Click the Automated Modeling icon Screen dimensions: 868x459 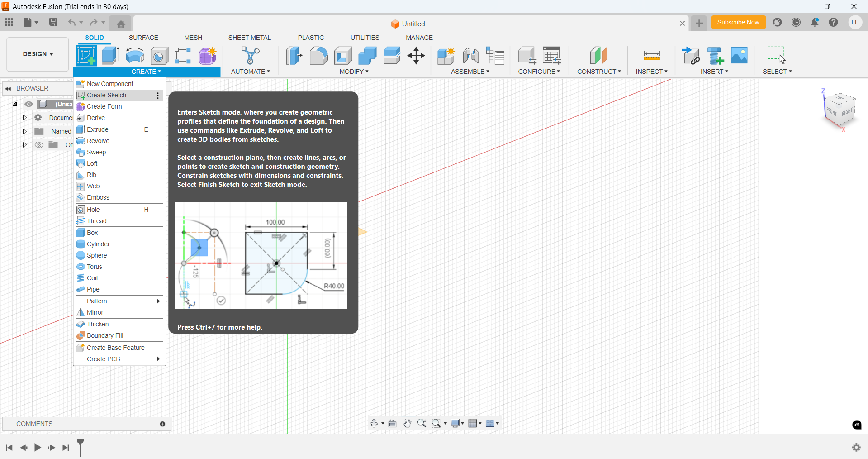click(251, 56)
